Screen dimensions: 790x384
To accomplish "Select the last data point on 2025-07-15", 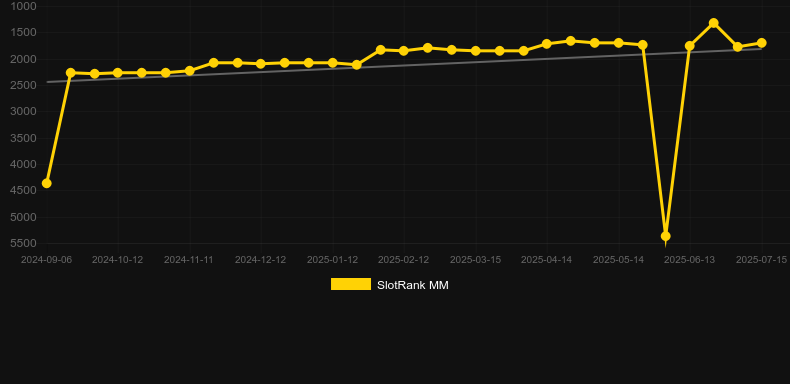I will click(761, 43).
